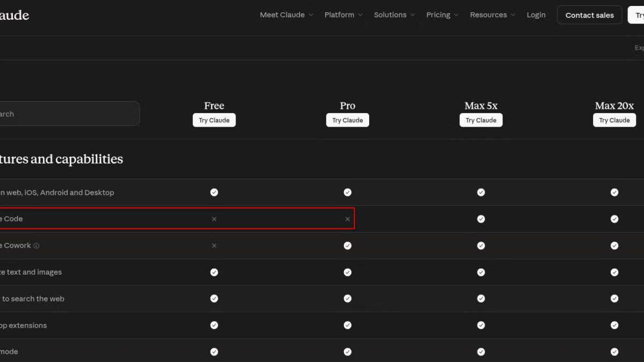Focus the feature search input field
This screenshot has width=644, height=362.
pos(70,114)
